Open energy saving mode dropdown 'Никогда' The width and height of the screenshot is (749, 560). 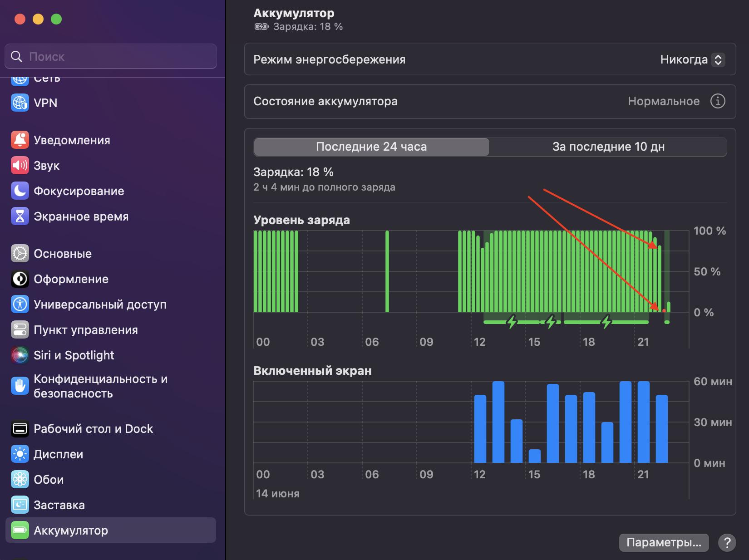(x=692, y=60)
